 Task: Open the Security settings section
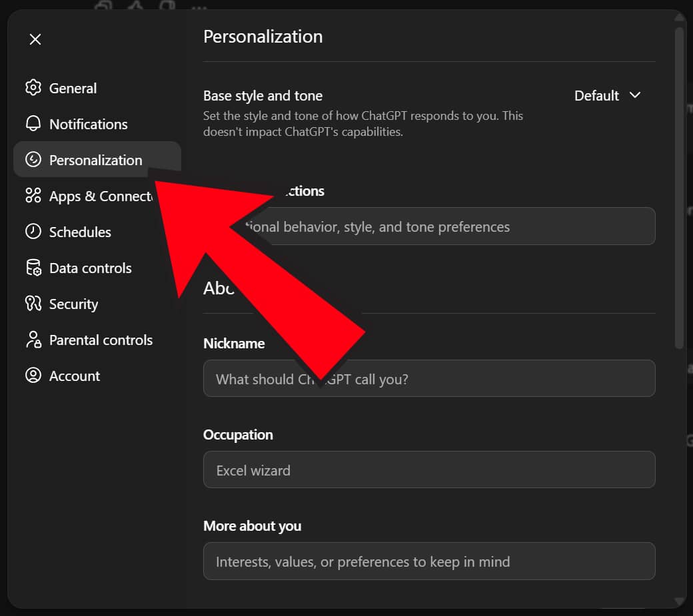point(73,304)
